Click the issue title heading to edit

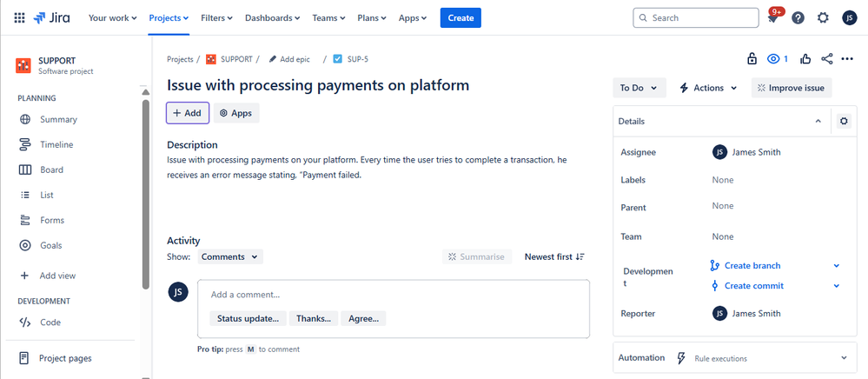click(x=318, y=85)
